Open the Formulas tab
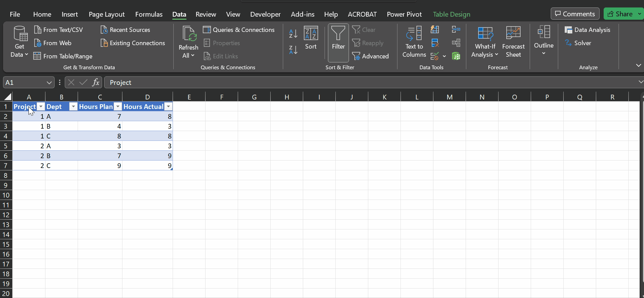Viewport: 644px width, 298px height. [149, 14]
